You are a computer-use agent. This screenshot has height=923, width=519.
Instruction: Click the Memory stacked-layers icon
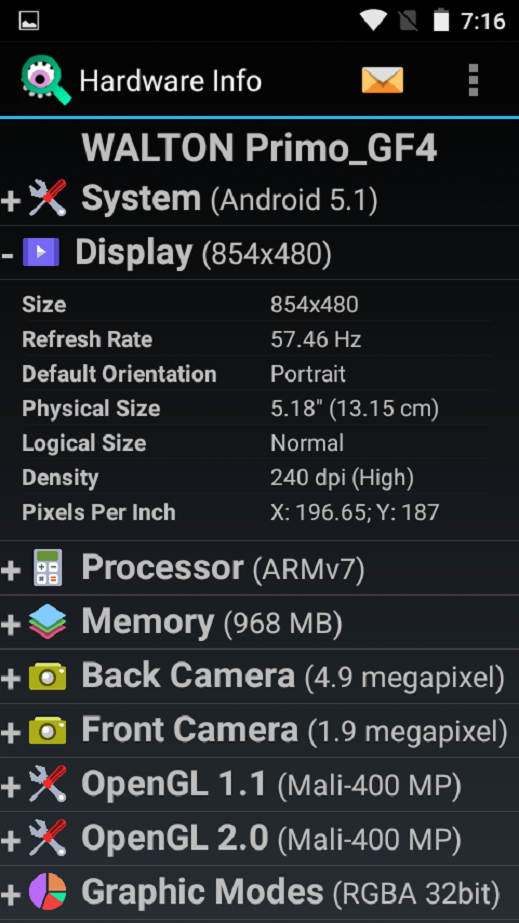point(48,622)
